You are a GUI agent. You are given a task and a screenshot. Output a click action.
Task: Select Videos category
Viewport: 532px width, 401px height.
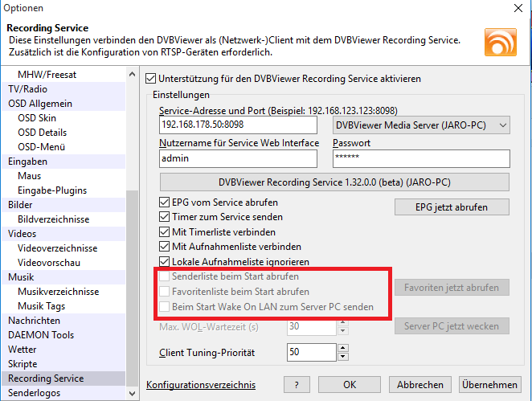tap(63, 234)
